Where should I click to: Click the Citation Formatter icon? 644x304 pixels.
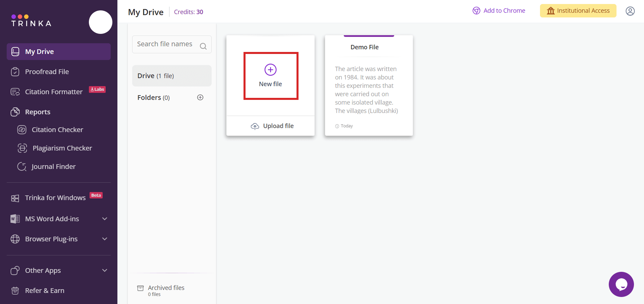15,92
